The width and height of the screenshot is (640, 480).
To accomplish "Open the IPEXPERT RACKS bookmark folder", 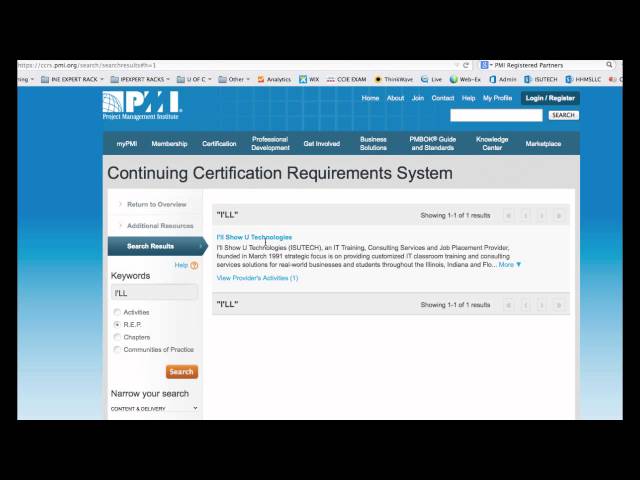I will pyautogui.click(x=140, y=80).
